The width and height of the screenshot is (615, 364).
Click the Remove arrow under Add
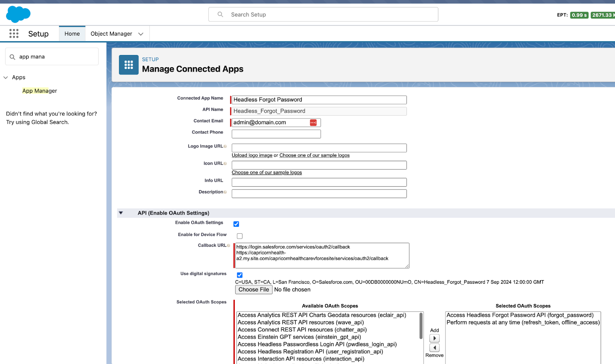[x=434, y=347]
